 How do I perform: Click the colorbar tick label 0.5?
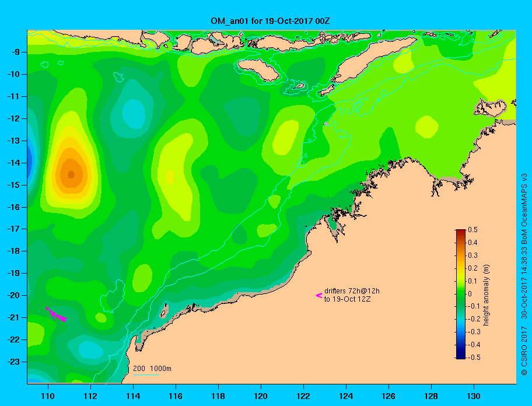(x=473, y=230)
